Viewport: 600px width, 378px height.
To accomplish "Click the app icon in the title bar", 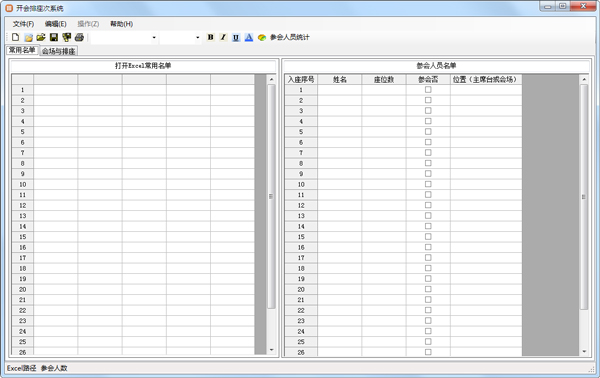I will 9,8.
